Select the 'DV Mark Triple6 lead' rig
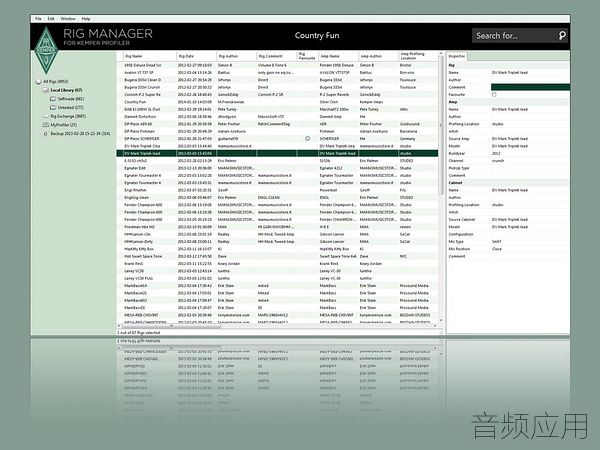Image resolution: width=600 pixels, height=450 pixels. tap(277, 153)
